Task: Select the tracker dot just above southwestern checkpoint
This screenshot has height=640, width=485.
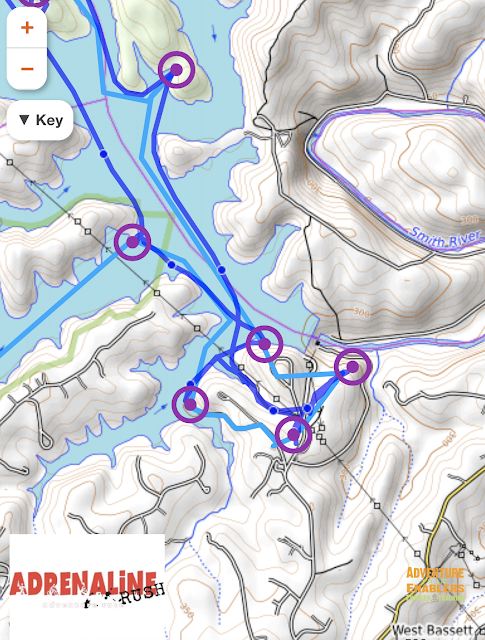Action: [191, 384]
